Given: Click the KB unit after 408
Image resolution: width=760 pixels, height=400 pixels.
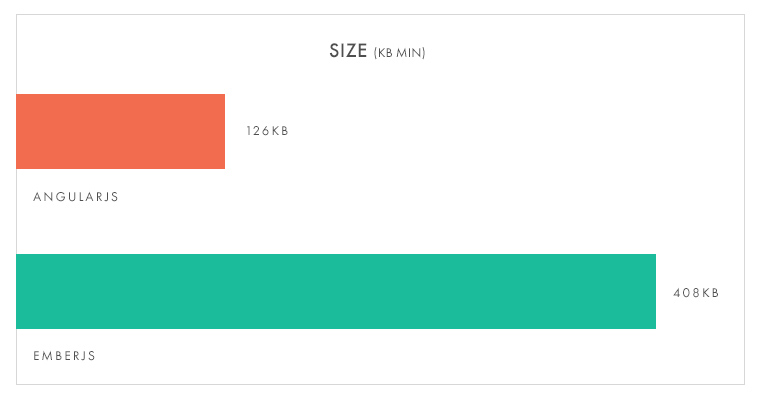Looking at the screenshot, I should pyautogui.click(x=711, y=293).
